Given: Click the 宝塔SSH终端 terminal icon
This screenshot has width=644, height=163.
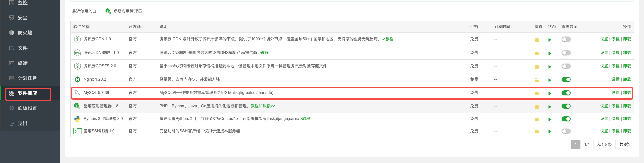Looking at the screenshot, I should pyautogui.click(x=77, y=131).
